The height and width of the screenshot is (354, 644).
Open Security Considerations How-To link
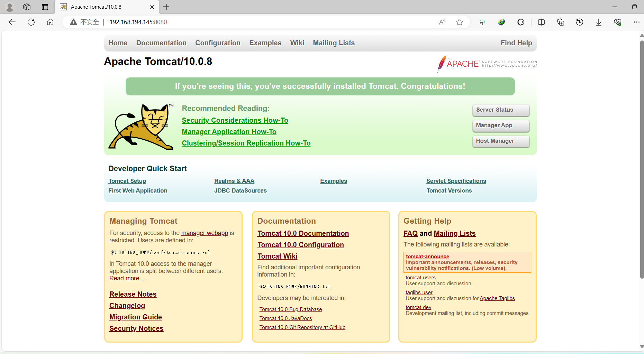(235, 120)
